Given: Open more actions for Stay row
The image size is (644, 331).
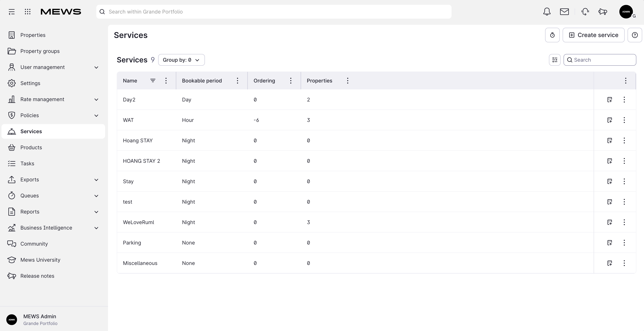Looking at the screenshot, I should 624,181.
